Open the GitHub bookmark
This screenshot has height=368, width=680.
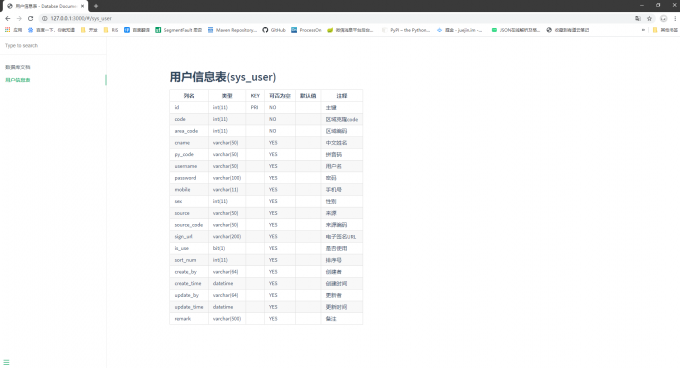point(274,30)
